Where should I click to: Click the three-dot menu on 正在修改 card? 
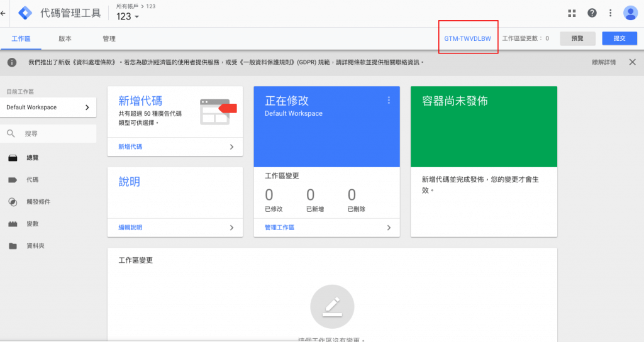[389, 100]
